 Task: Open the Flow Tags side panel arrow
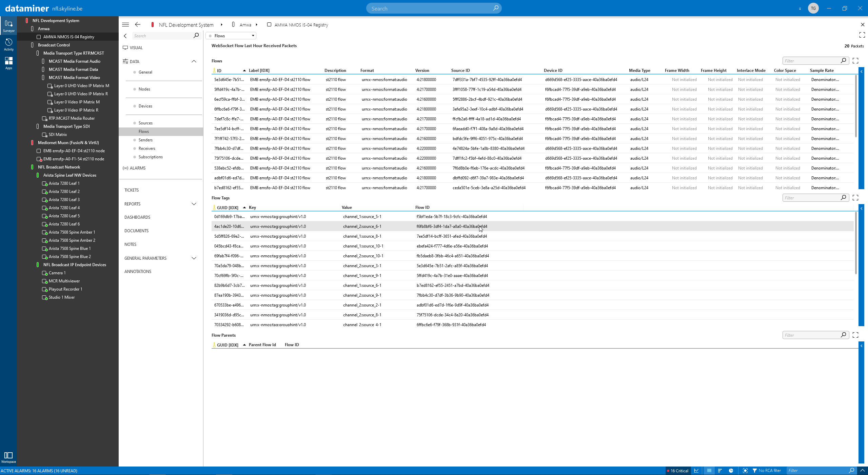[x=861, y=209]
